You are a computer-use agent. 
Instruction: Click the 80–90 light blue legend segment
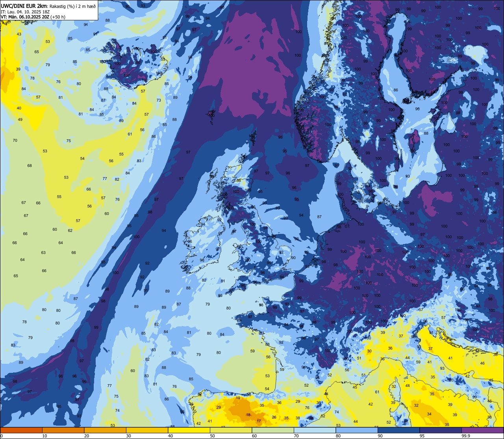tap(357, 430)
